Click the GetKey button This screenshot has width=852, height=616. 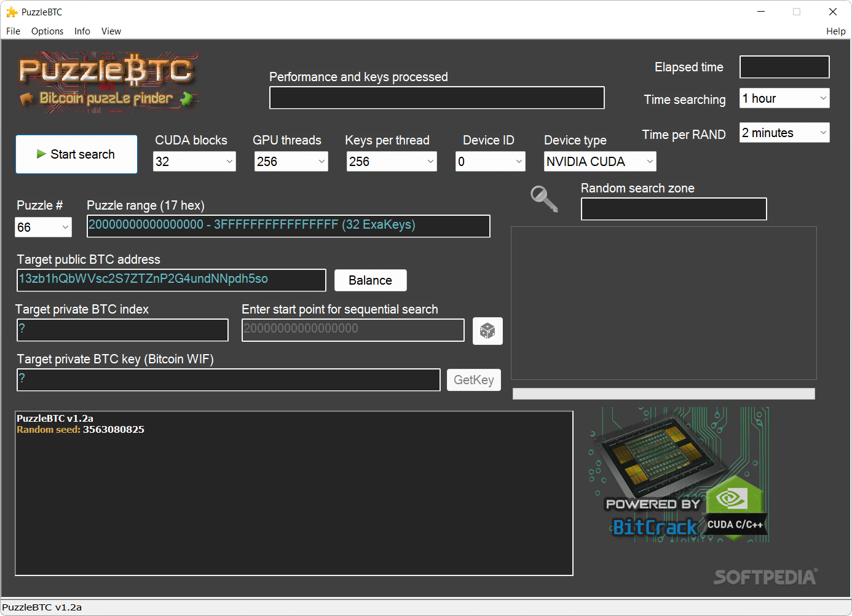[474, 380]
